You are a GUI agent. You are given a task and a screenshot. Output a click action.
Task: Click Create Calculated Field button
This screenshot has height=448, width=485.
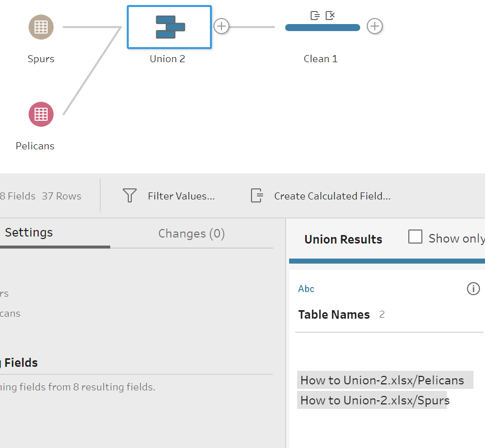pyautogui.click(x=321, y=196)
